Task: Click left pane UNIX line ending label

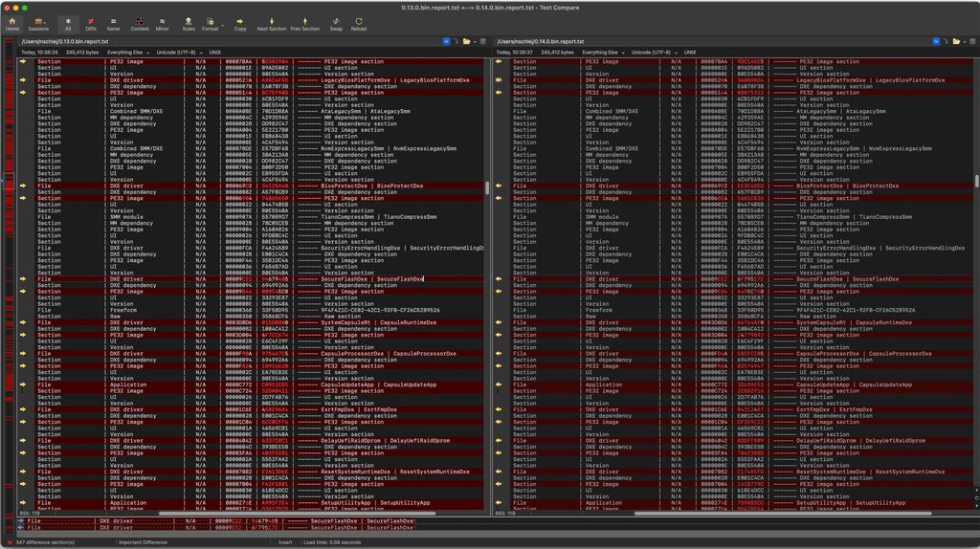Action: 215,53
